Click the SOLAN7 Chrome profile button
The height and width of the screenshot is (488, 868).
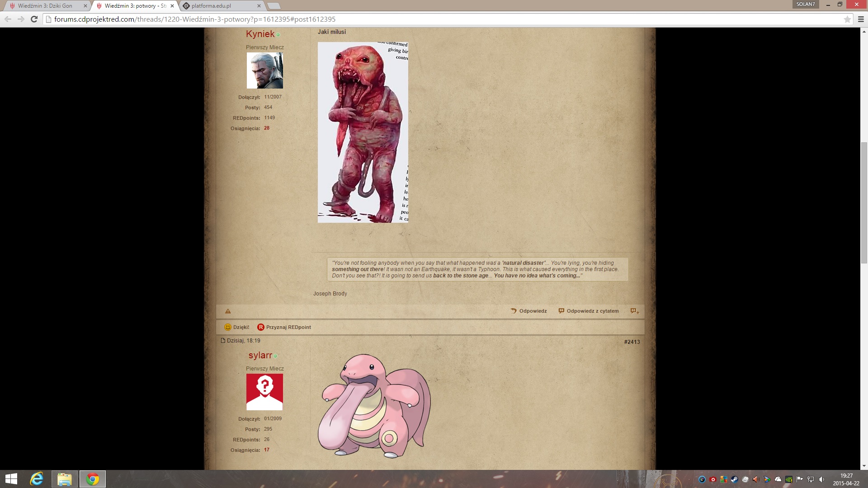point(806,4)
